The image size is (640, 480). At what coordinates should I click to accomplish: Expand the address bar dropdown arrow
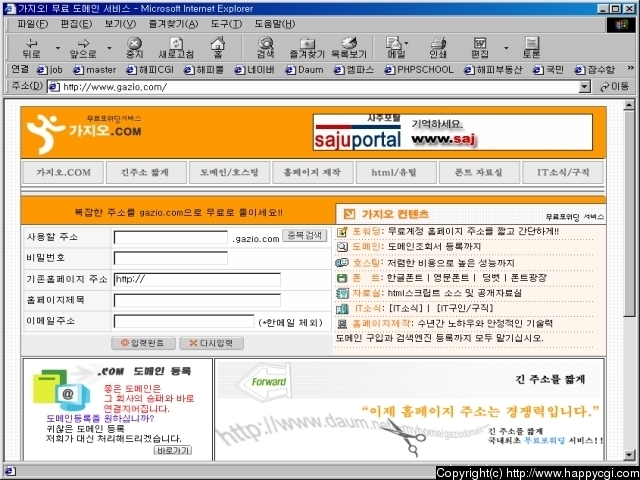(584, 87)
